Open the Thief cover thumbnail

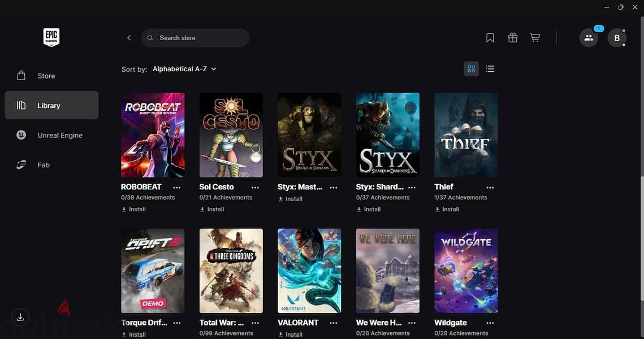point(466,135)
